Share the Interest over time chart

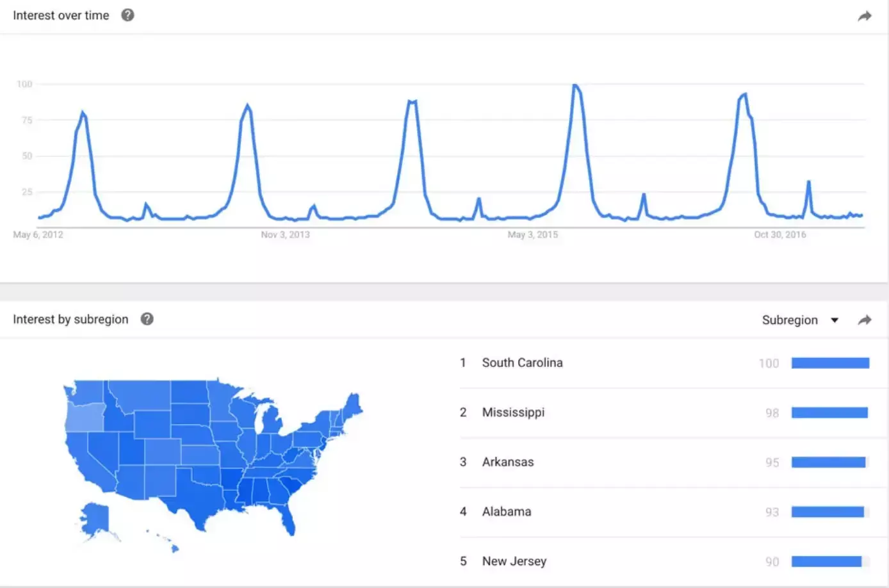[x=865, y=16]
